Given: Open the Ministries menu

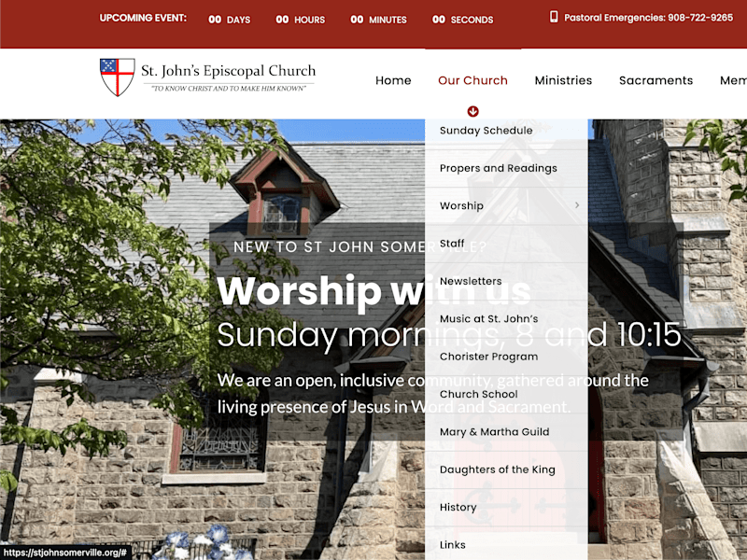Looking at the screenshot, I should tap(563, 80).
